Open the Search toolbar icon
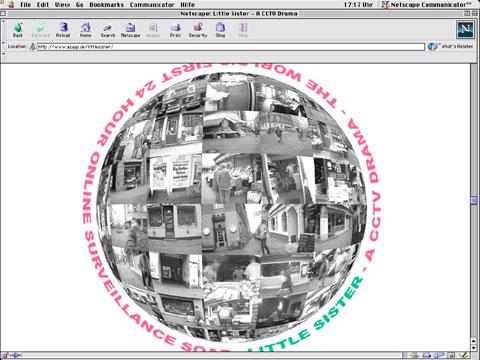This screenshot has height=360, width=480. point(108,30)
